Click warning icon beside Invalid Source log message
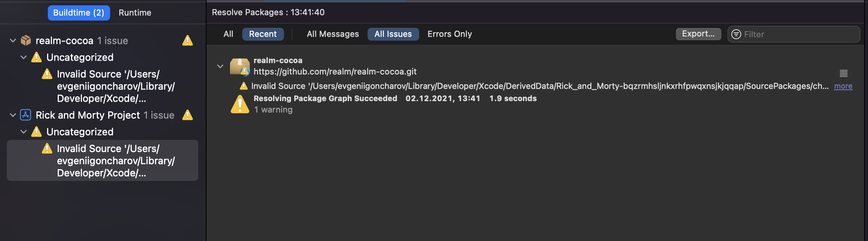Image resolution: width=868 pixels, height=241 pixels. 244,86
